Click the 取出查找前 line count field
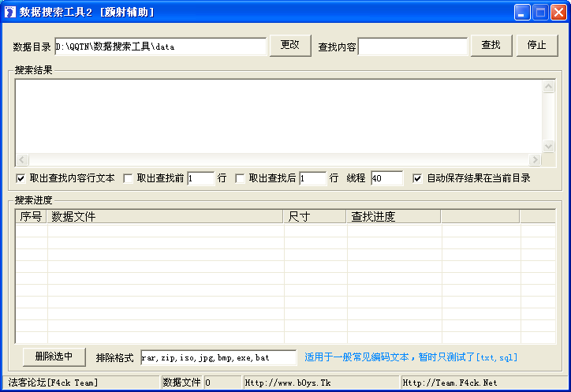571x392 pixels. click(200, 178)
